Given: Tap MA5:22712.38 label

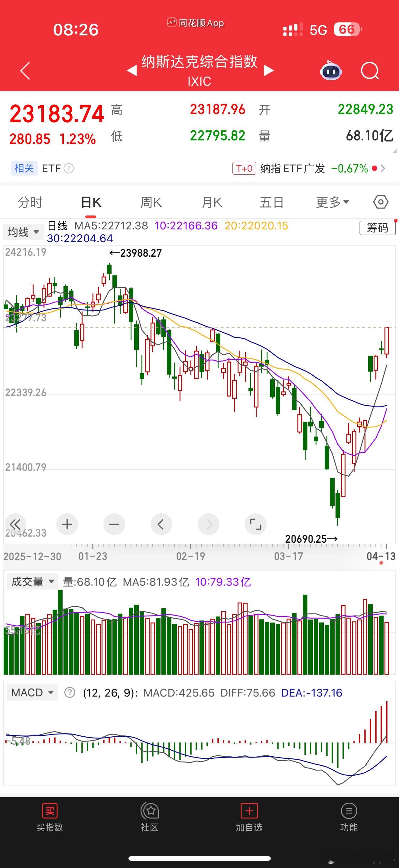Looking at the screenshot, I should (x=111, y=225).
